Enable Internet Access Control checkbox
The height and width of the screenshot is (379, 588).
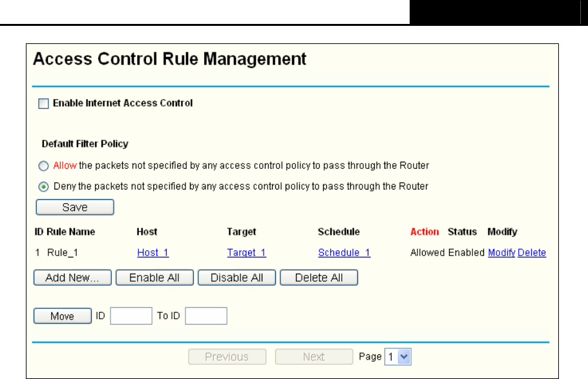tap(43, 103)
